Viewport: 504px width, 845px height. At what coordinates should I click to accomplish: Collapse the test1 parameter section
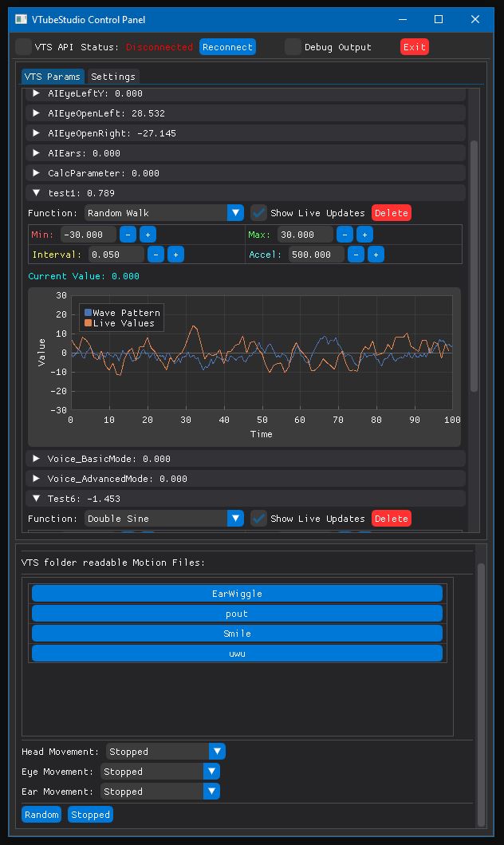pos(37,193)
